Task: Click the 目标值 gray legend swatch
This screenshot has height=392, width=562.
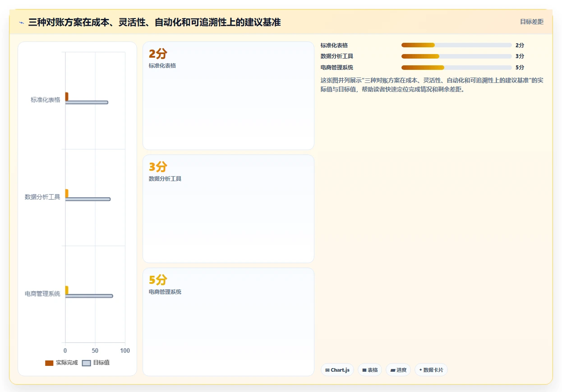Action: pyautogui.click(x=87, y=363)
